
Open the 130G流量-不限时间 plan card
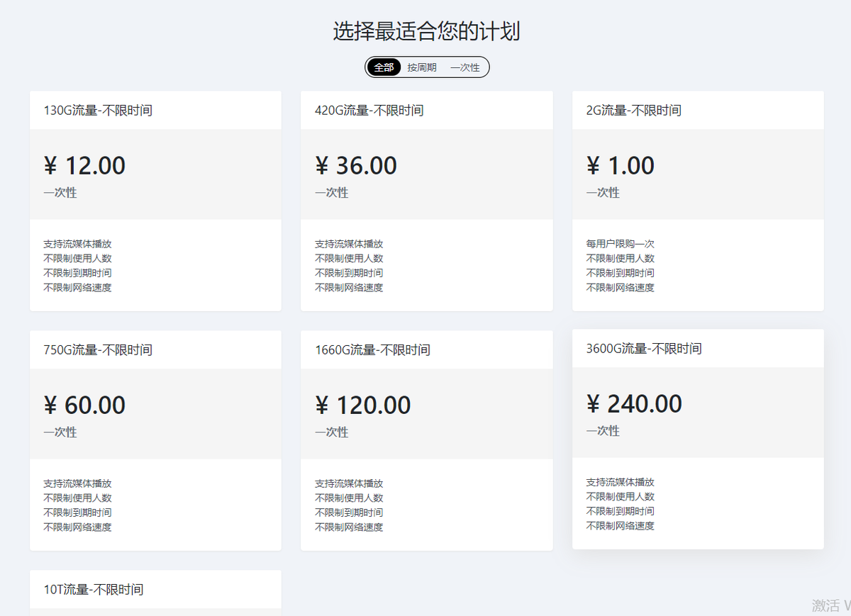pyautogui.click(x=155, y=201)
